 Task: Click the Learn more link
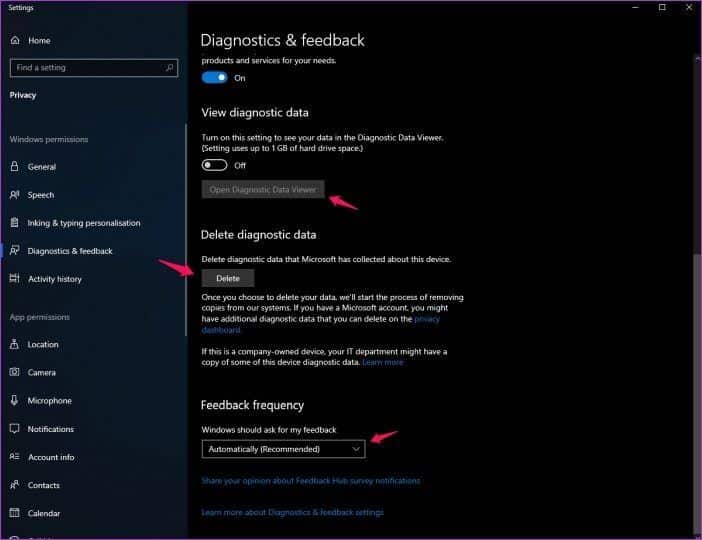[383, 362]
